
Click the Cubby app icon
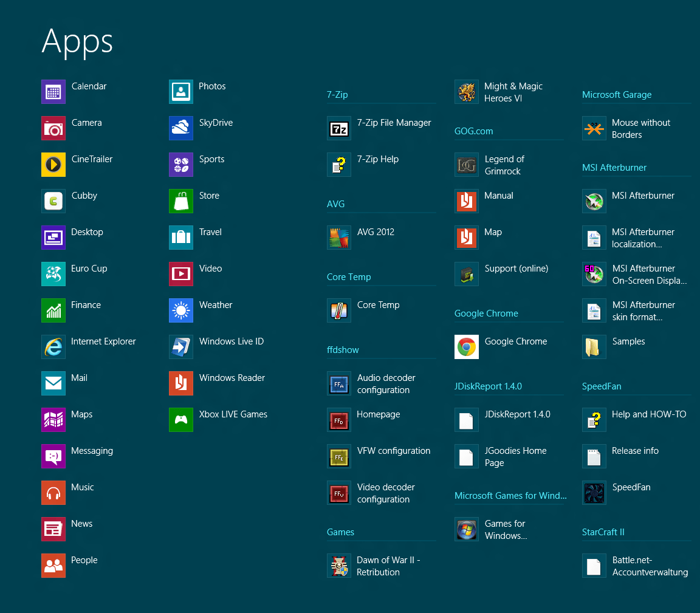click(53, 201)
